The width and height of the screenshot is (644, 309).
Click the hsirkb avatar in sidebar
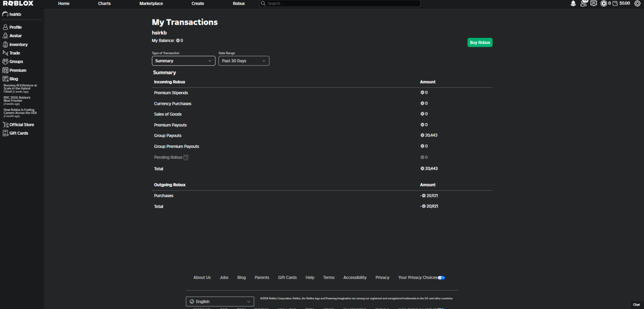[x=5, y=14]
